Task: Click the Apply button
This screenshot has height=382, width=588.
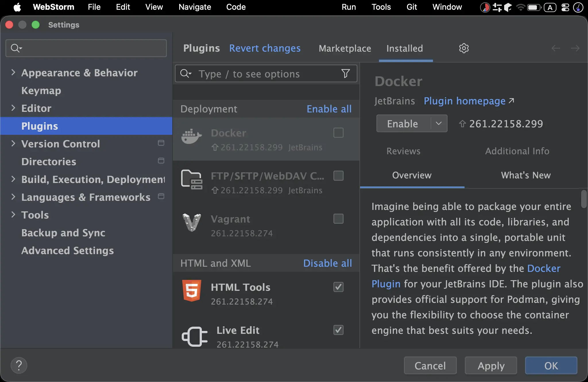Action: click(491, 366)
